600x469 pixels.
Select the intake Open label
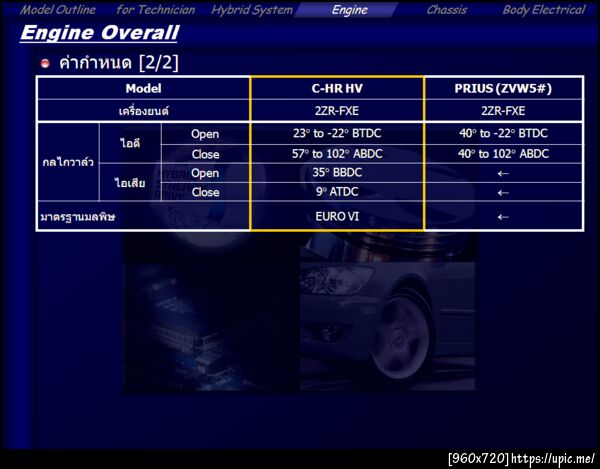[x=205, y=134]
